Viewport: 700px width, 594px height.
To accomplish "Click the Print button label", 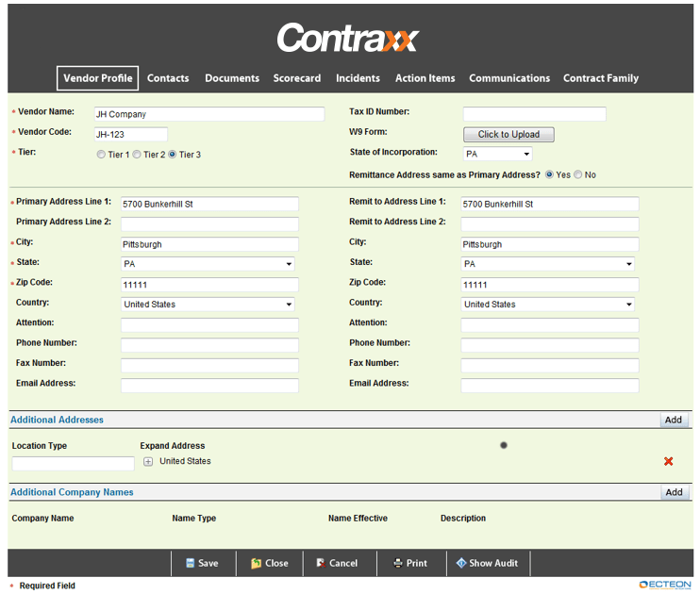I will [417, 563].
